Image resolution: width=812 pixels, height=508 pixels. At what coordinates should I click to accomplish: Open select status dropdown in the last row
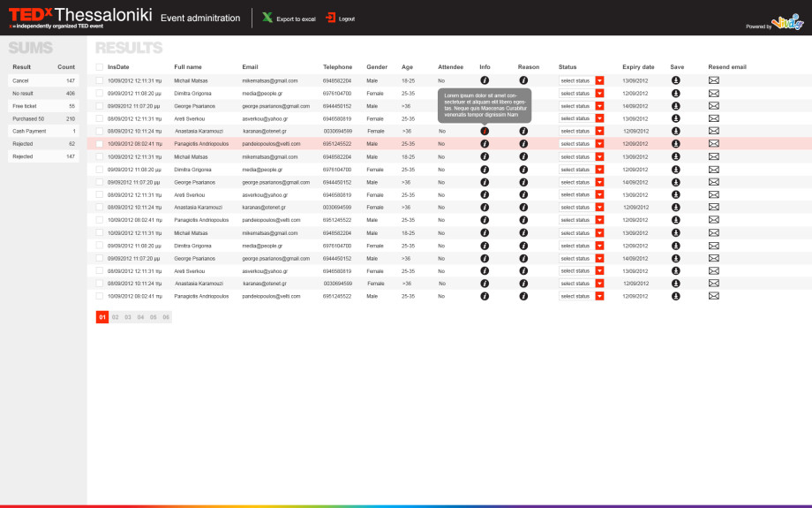581,296
